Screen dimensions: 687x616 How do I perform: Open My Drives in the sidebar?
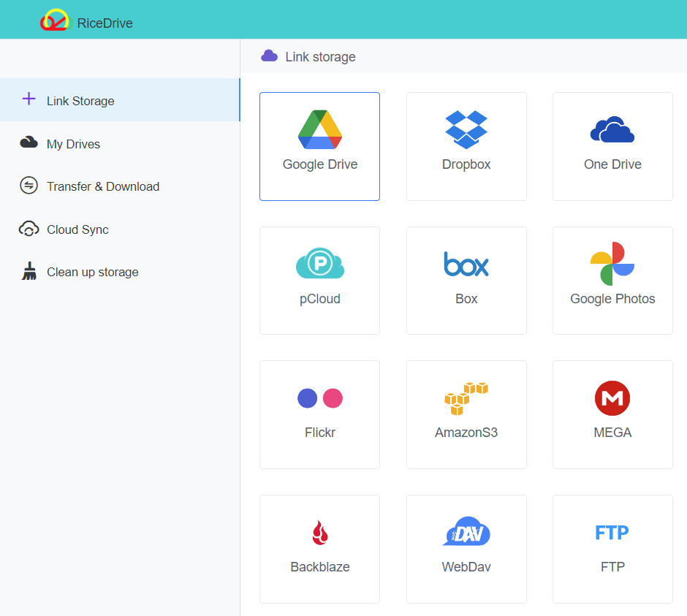coord(73,144)
